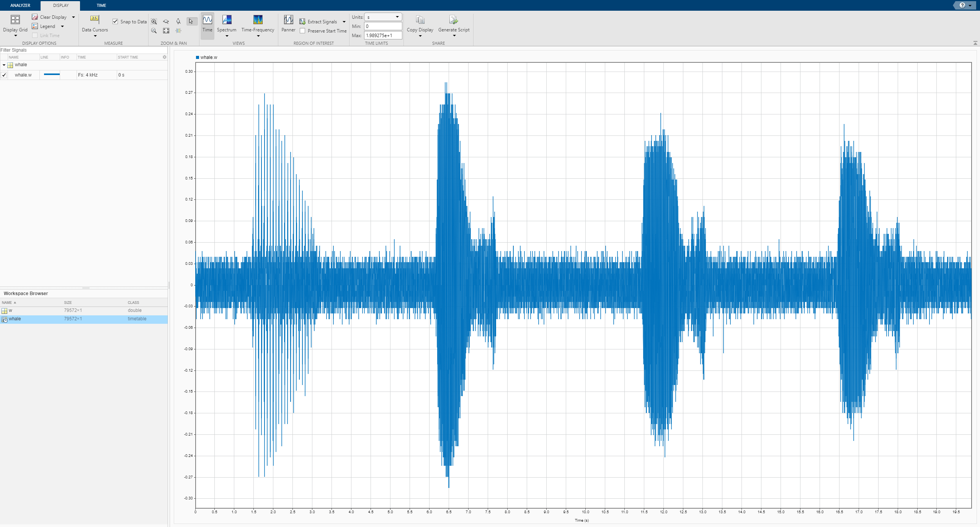
Task: Select the Zoom Out tool
Action: 154,31
